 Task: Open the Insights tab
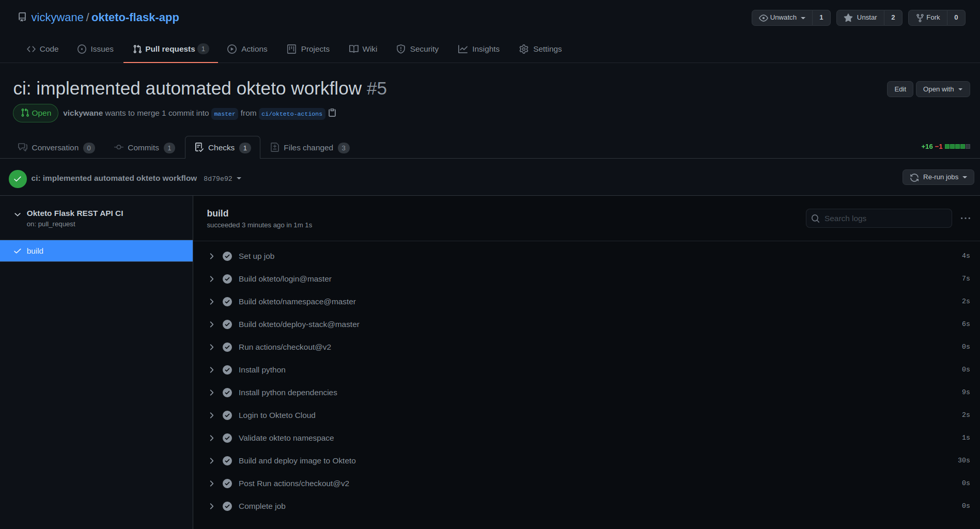pyautogui.click(x=479, y=49)
